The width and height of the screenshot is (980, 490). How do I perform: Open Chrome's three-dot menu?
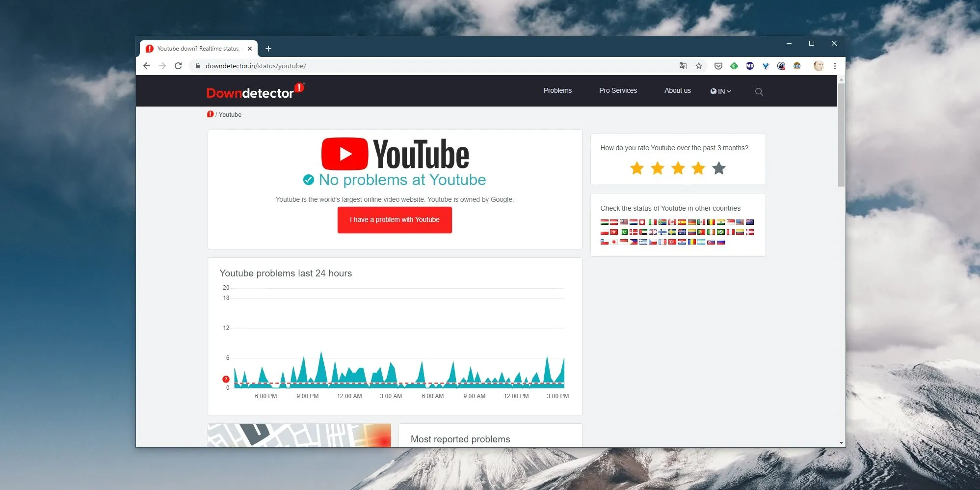point(835,66)
